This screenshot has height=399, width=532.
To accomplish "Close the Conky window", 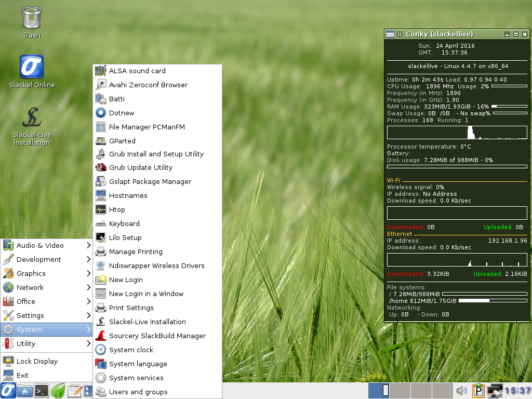I will coord(525,34).
